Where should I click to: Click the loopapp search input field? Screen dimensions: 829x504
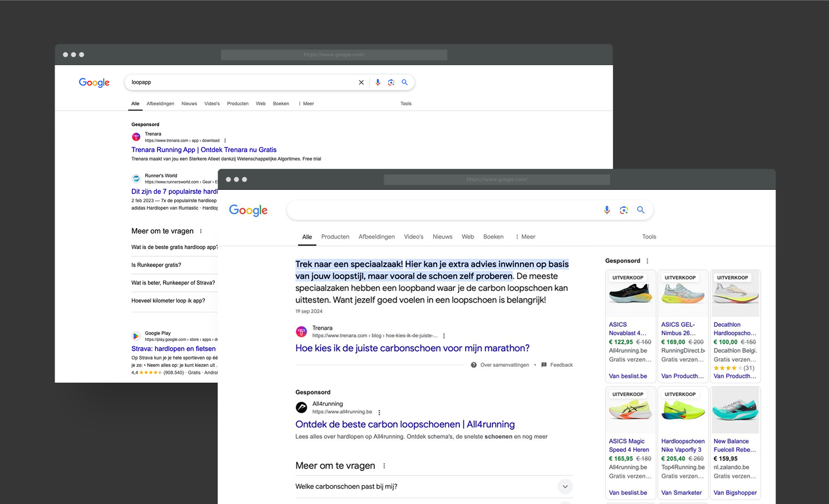[x=241, y=82]
